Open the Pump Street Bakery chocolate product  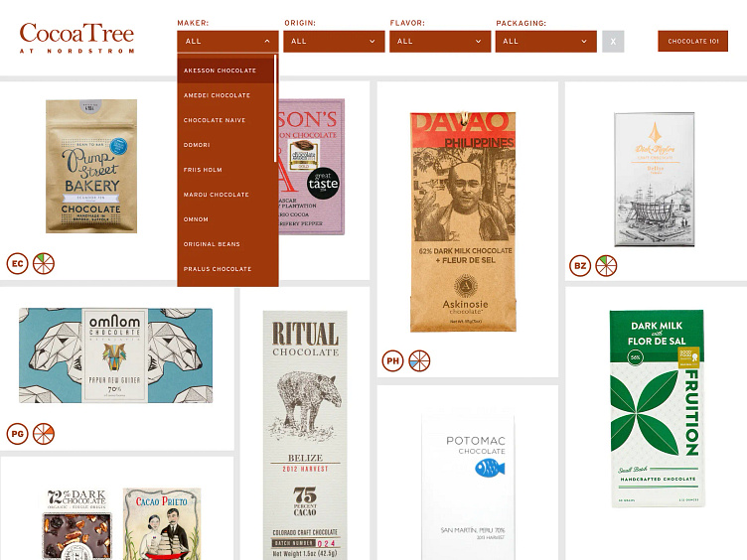[x=91, y=166]
